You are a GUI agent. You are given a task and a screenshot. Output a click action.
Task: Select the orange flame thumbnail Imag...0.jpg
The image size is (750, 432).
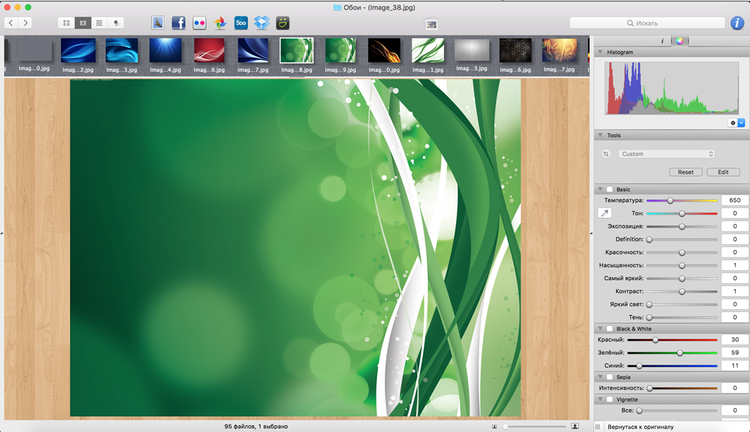pyautogui.click(x=384, y=51)
